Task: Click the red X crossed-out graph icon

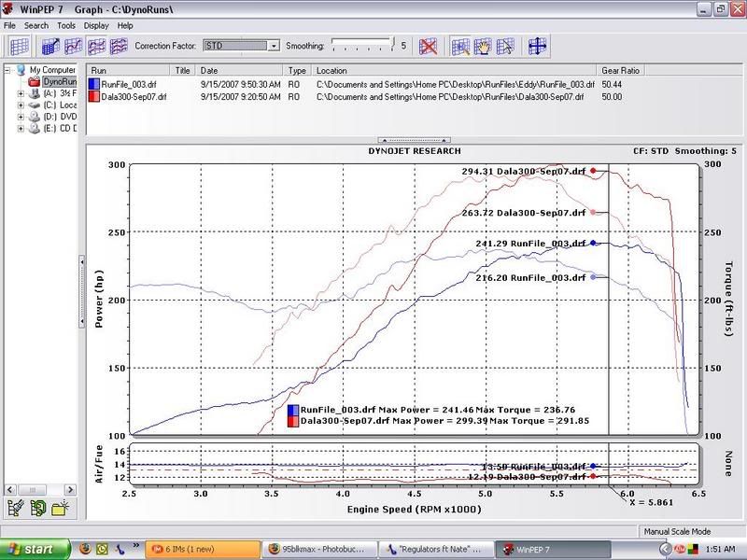Action: click(429, 46)
